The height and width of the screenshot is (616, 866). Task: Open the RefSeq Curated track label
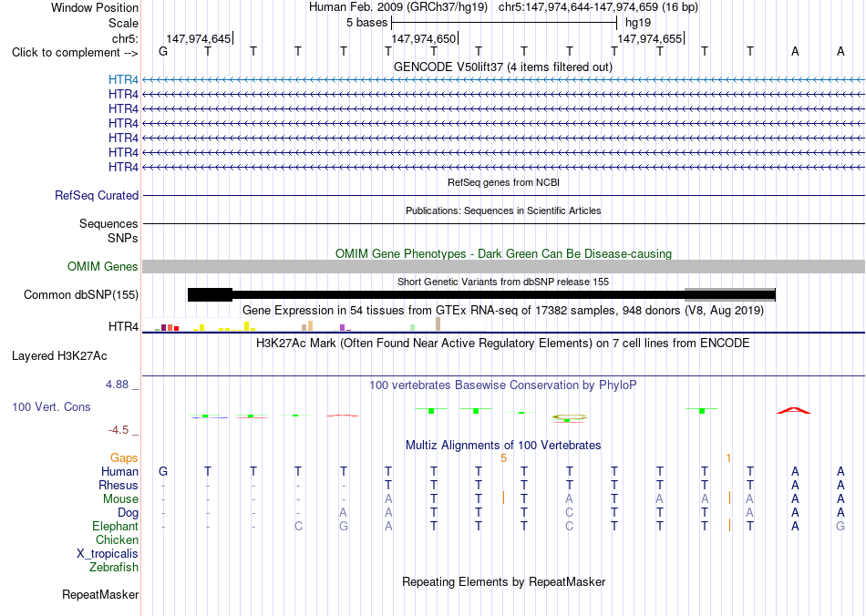[x=97, y=195]
